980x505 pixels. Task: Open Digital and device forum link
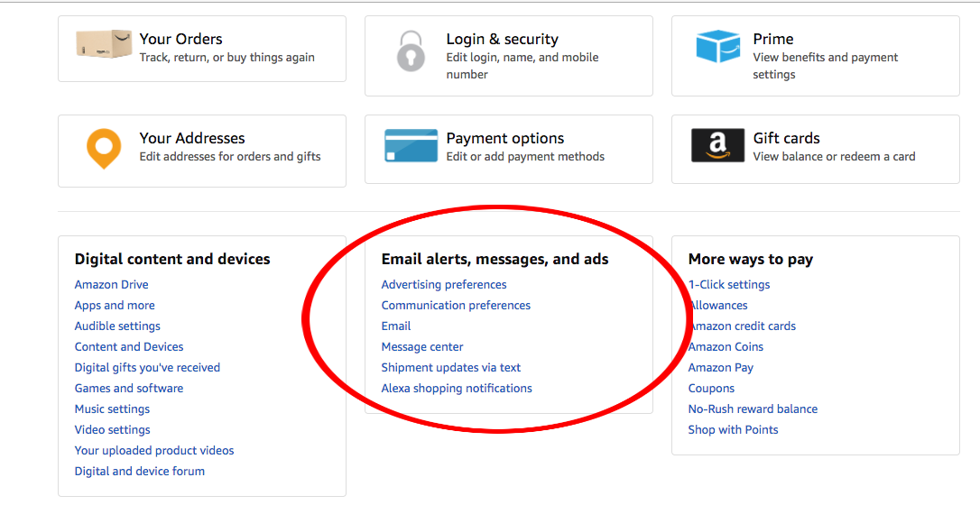[x=139, y=472]
